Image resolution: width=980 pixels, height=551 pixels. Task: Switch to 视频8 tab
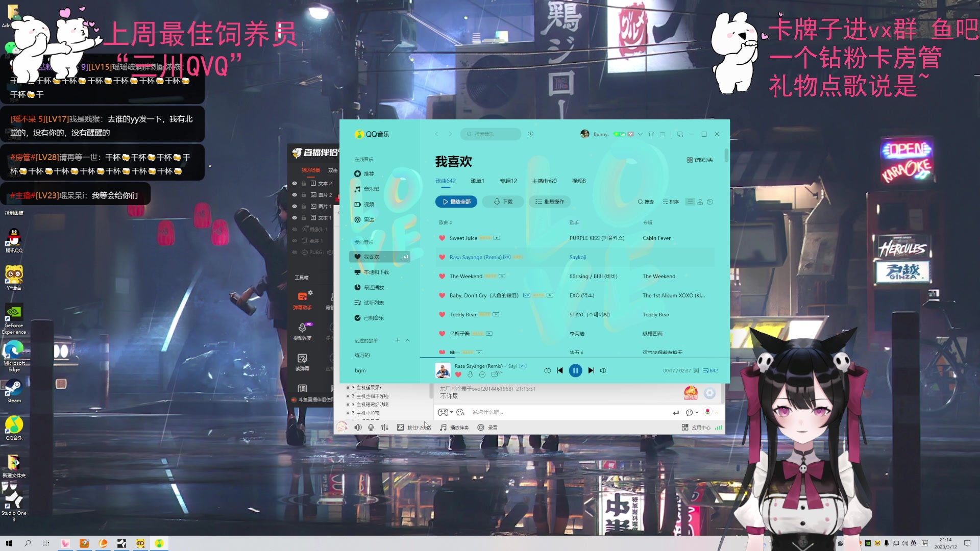(x=579, y=181)
